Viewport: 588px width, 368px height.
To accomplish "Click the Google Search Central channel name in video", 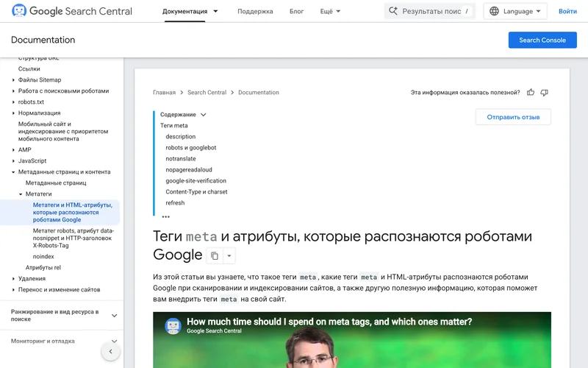I will tap(214, 330).
